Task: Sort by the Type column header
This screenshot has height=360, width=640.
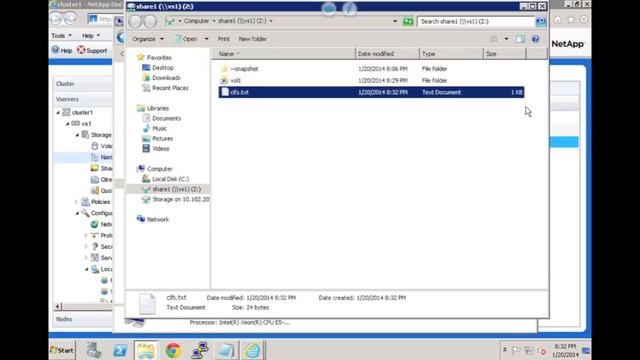Action: pos(451,53)
